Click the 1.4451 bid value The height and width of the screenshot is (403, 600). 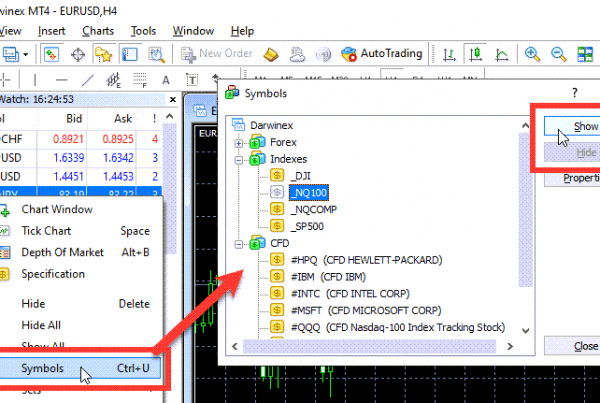(68, 176)
